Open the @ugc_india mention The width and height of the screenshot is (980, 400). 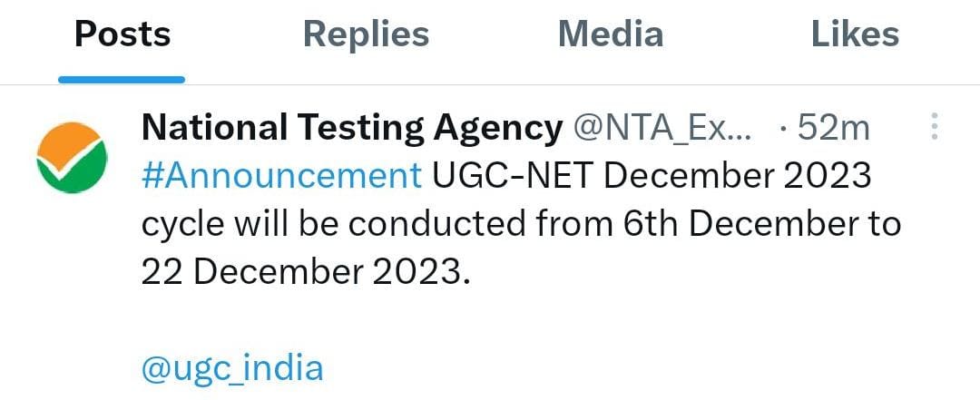point(232,368)
